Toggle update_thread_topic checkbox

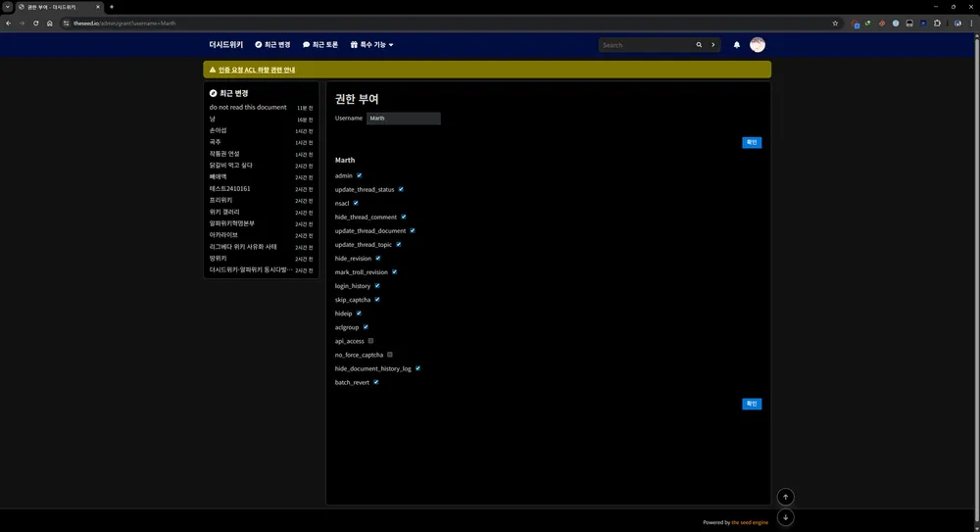coord(399,244)
